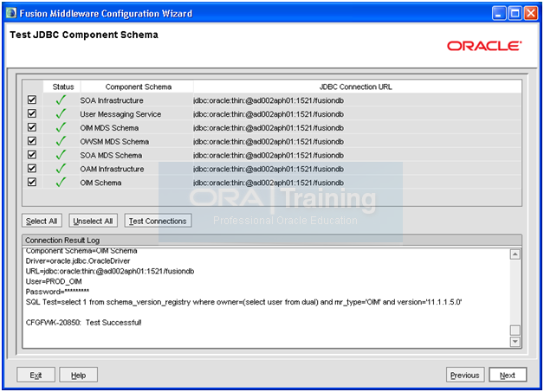Screen dimensions: 544x392
Task: Click the Select All button
Action: (42, 221)
